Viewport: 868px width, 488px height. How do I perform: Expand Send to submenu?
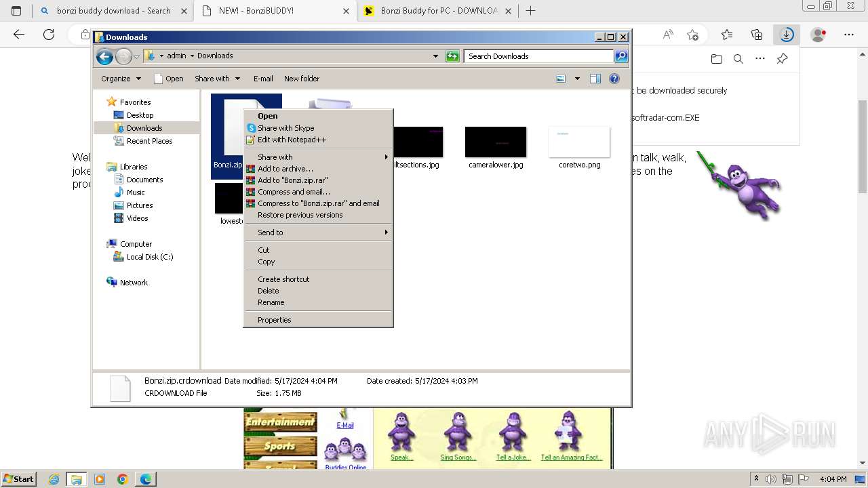click(318, 232)
